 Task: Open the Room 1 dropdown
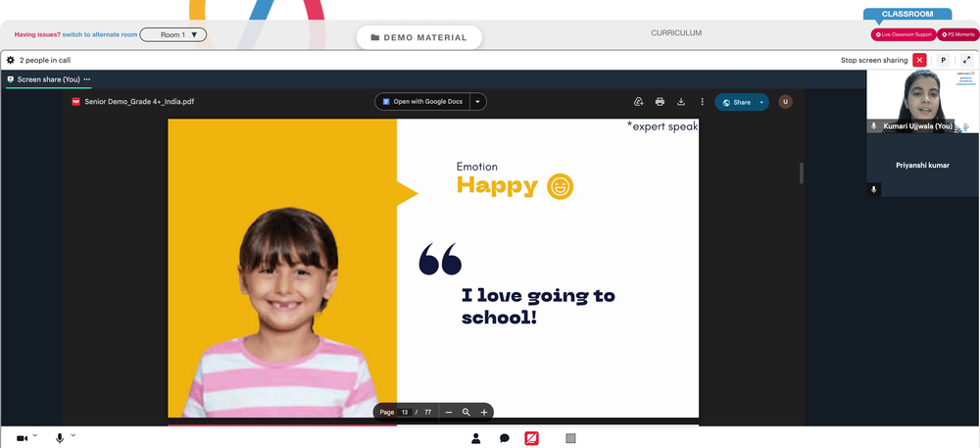tap(173, 35)
